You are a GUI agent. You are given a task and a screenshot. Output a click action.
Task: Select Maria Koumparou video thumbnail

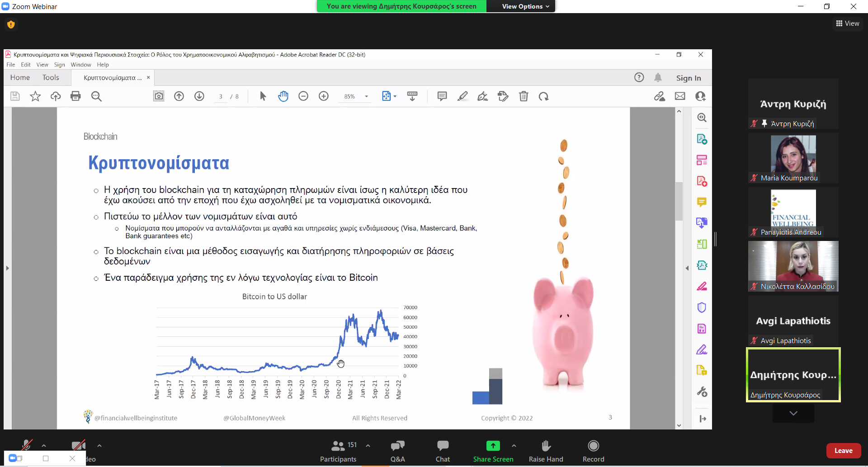[x=793, y=158]
